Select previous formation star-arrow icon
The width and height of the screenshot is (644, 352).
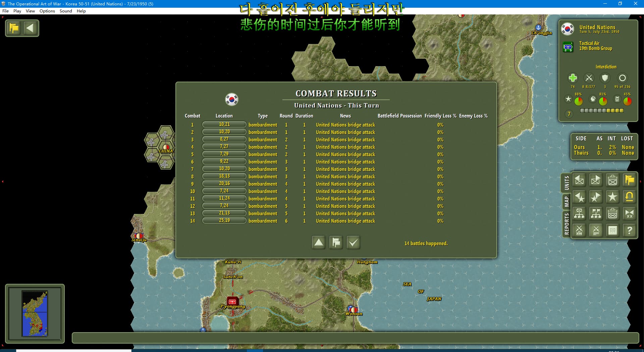pos(579,197)
